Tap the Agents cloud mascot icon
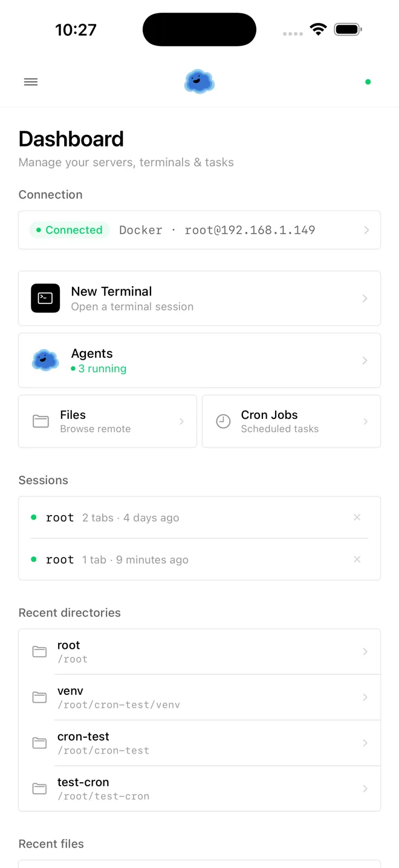This screenshot has width=399, height=868. [x=45, y=360]
